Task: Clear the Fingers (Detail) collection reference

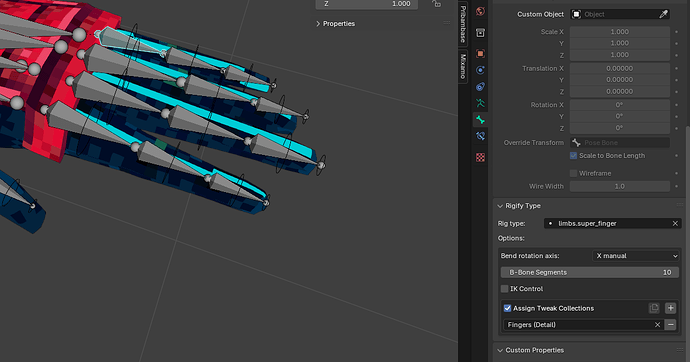Action: pyautogui.click(x=657, y=325)
